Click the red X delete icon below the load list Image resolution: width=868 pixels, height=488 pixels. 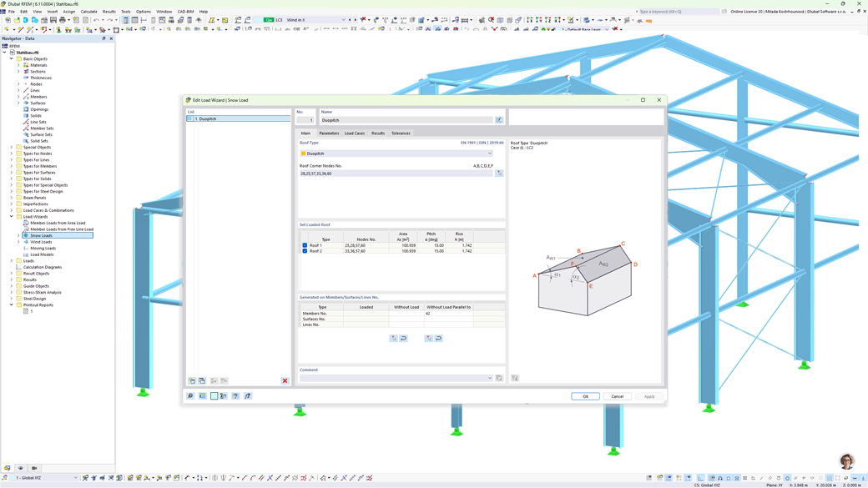click(284, 380)
